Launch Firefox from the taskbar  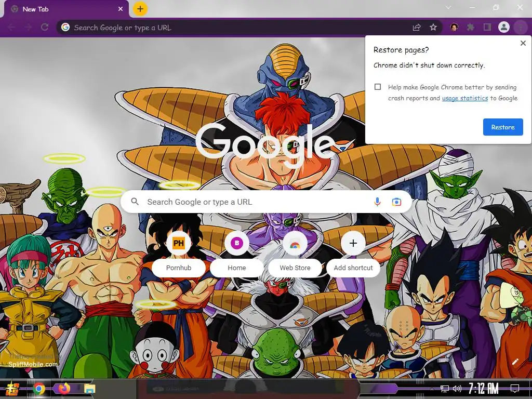64,388
